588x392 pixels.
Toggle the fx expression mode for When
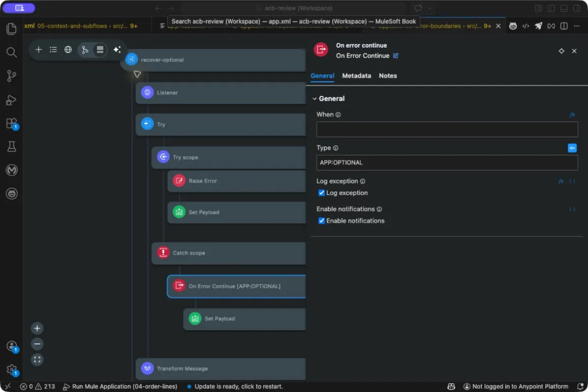click(572, 115)
